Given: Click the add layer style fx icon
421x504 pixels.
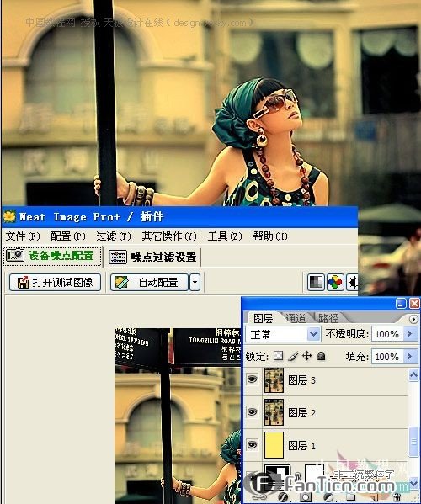Looking at the screenshot, I should point(283,497).
